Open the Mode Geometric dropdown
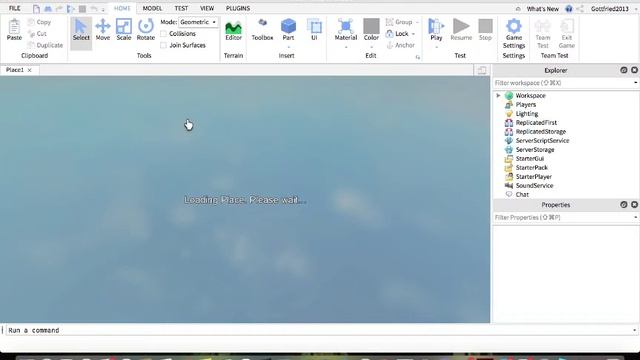 198,22
